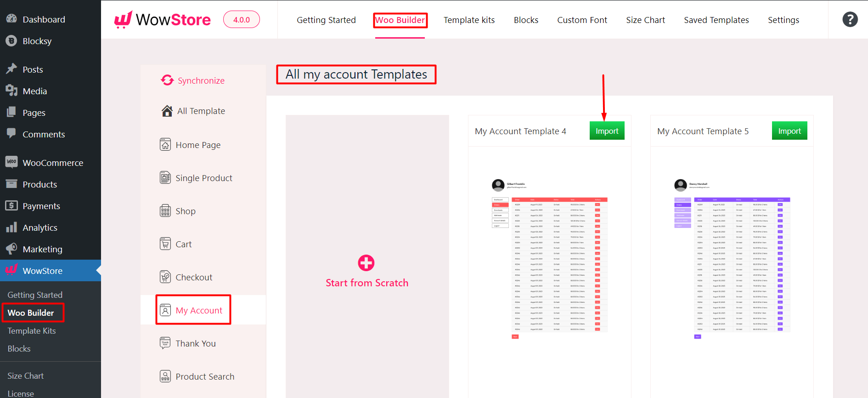Image resolution: width=868 pixels, height=398 pixels.
Task: Click the 4.0.0 version badge
Action: tap(242, 20)
